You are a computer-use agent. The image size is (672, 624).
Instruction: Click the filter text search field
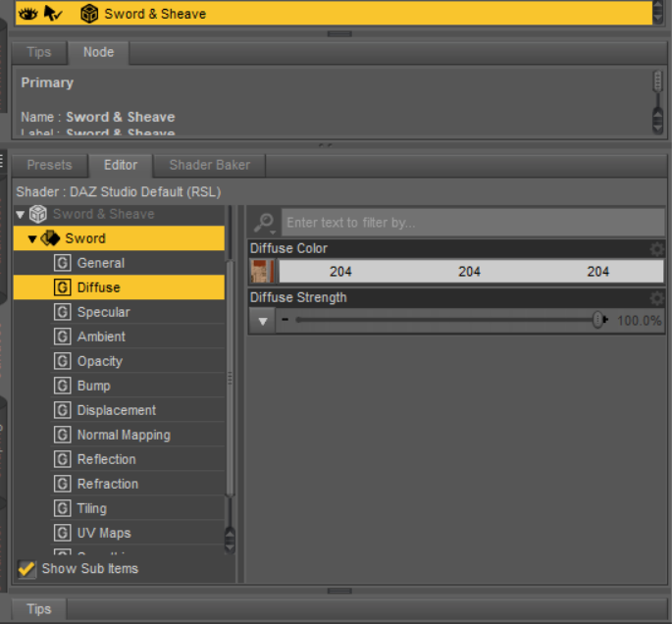pos(473,223)
